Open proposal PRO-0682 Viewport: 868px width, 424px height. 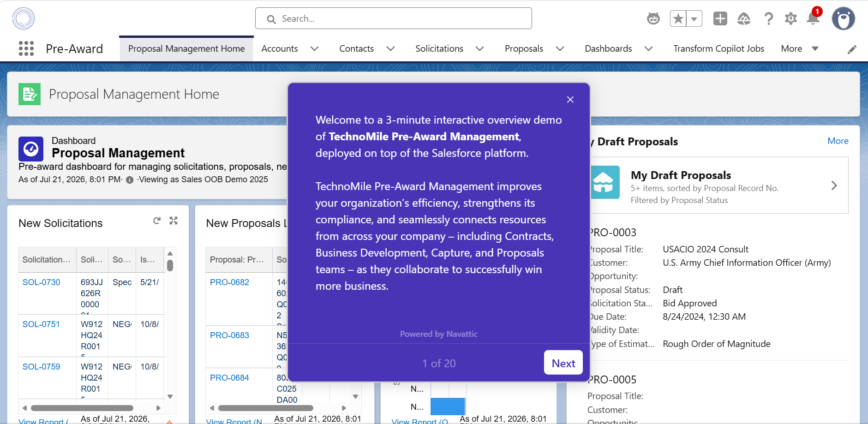point(229,282)
